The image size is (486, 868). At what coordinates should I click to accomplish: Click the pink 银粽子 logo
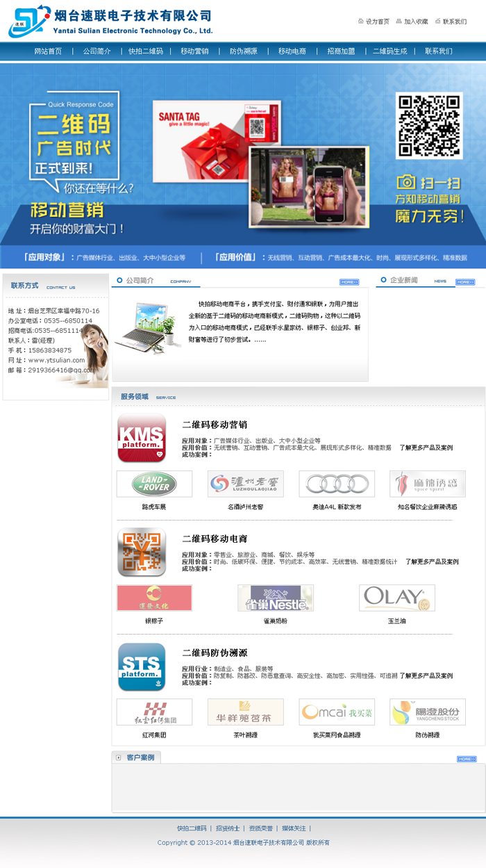coord(154,598)
